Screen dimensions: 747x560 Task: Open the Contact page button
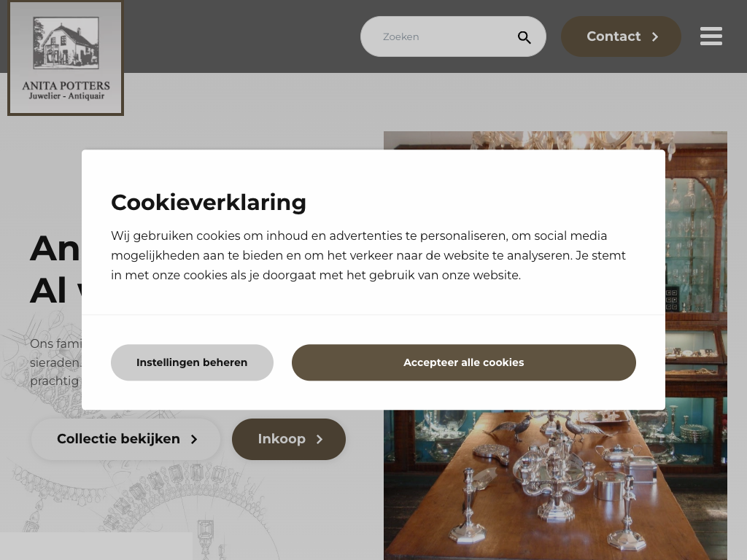(x=621, y=36)
